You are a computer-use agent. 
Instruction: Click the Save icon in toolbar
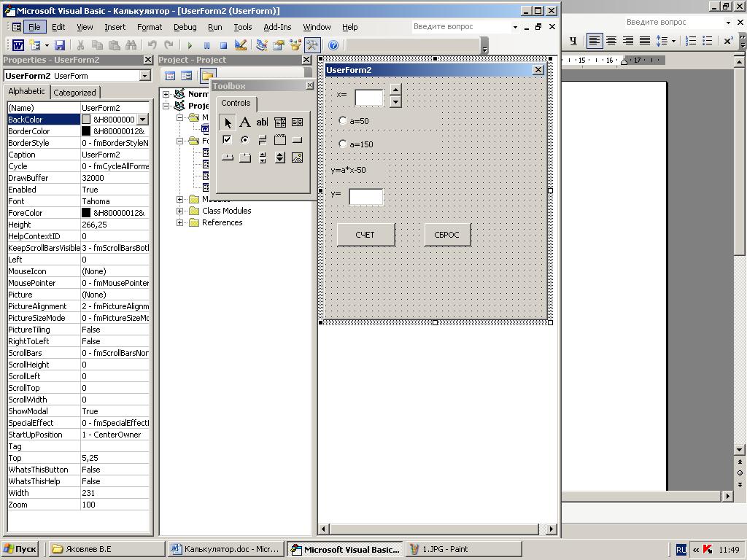[x=60, y=45]
